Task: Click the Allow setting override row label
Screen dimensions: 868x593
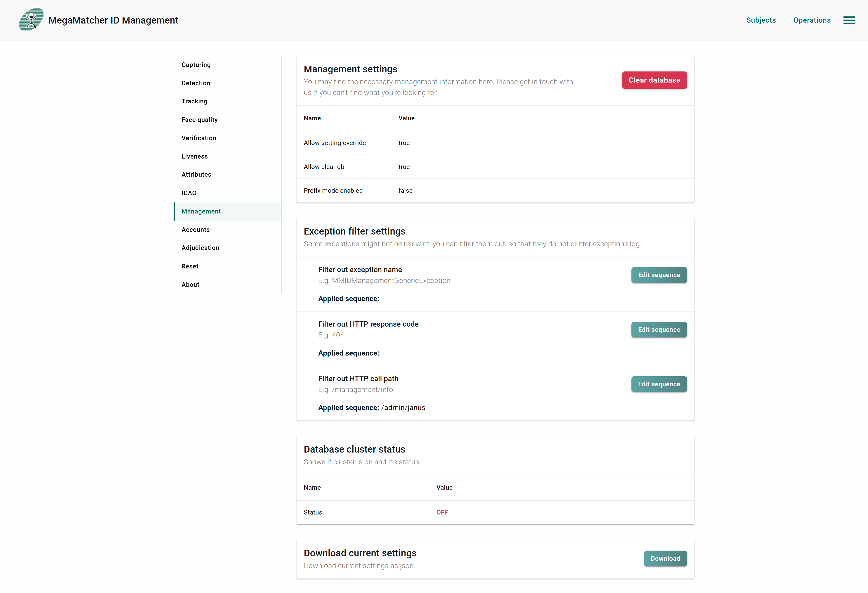Action: point(335,143)
